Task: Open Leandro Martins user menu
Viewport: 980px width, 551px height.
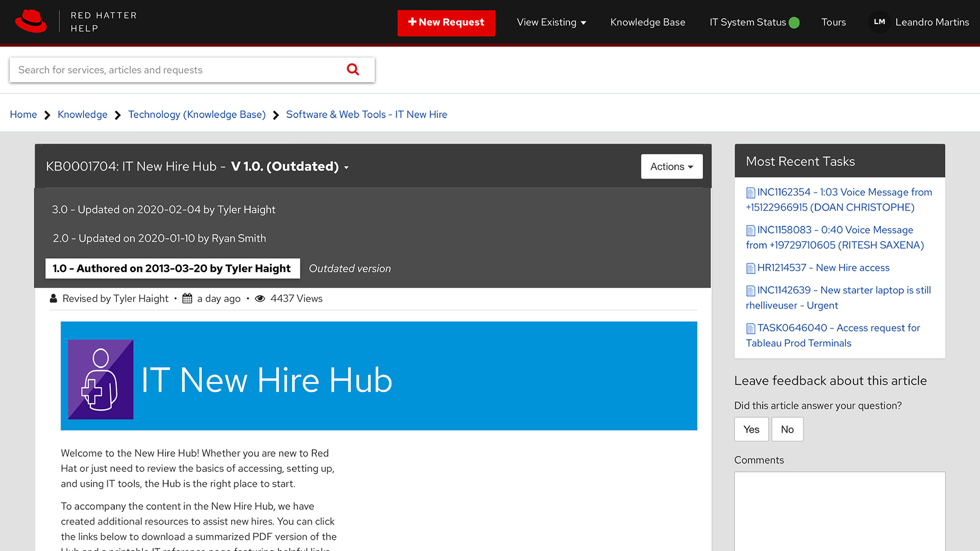Action: coord(932,22)
